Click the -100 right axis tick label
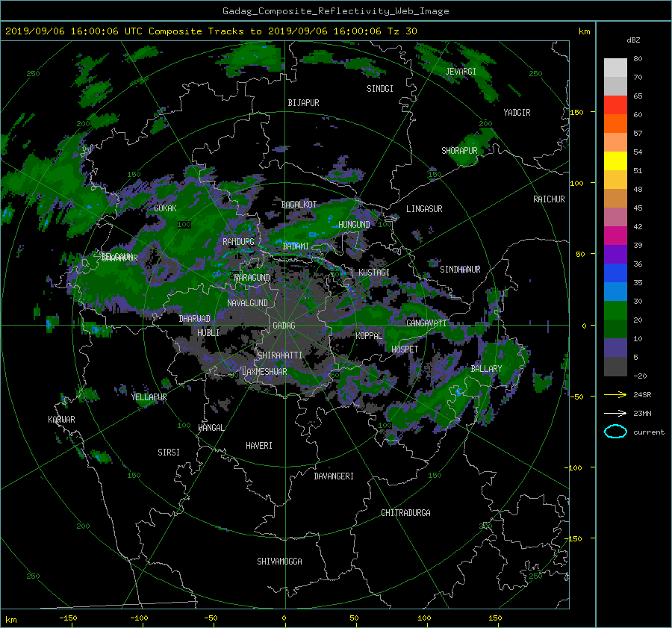The image size is (672, 628). pyautogui.click(x=575, y=467)
